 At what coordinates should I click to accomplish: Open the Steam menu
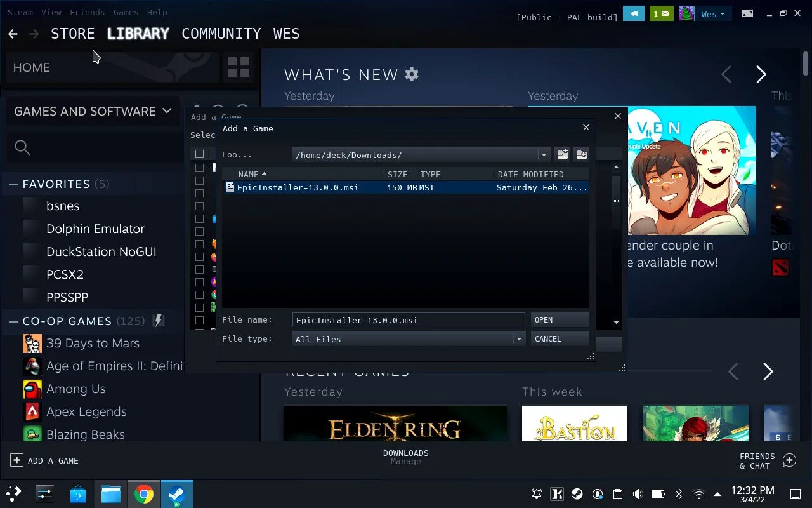[20, 12]
